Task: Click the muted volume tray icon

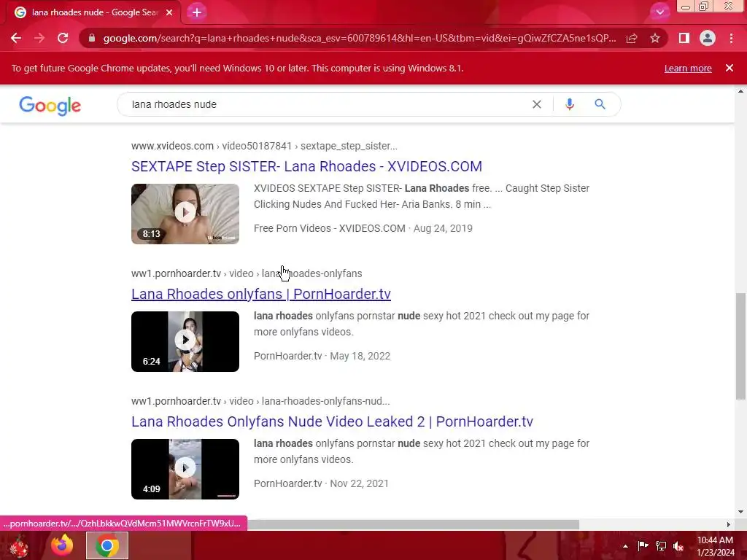Action: pyautogui.click(x=678, y=546)
